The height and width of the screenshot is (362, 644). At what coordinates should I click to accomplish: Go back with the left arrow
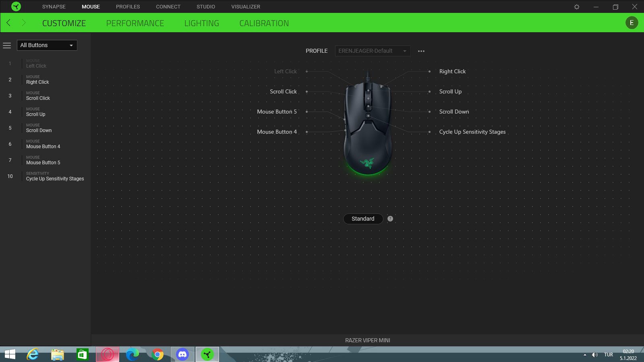(8, 23)
